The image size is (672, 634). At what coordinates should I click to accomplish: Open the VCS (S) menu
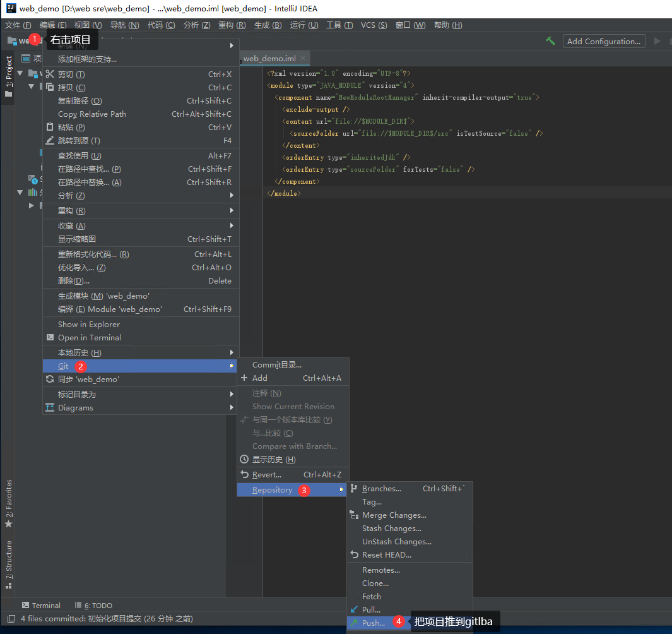tap(374, 25)
